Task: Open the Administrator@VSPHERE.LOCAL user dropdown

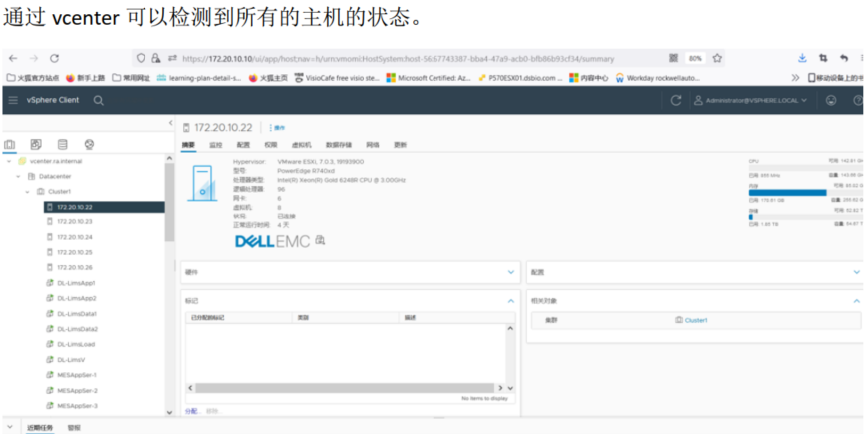Action: pyautogui.click(x=756, y=100)
